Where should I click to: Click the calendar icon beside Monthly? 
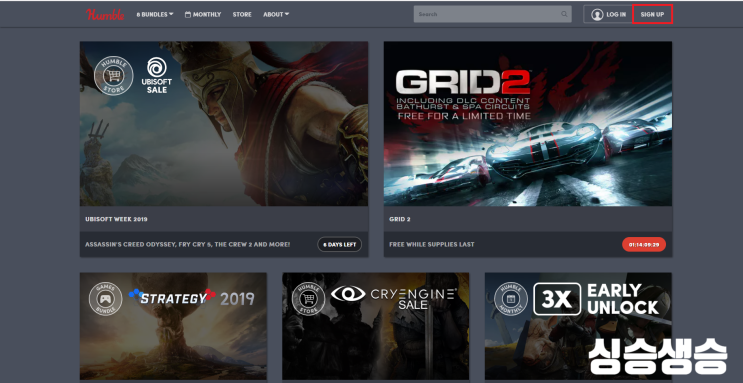(188, 14)
